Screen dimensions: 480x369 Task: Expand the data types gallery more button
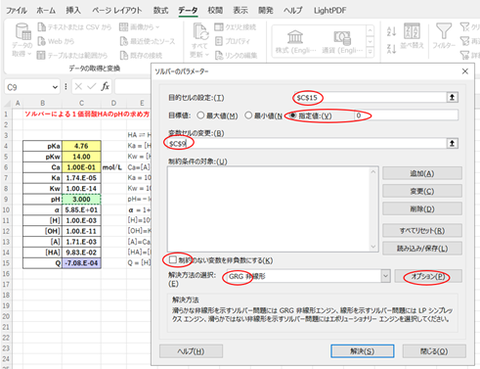pyautogui.click(x=370, y=52)
